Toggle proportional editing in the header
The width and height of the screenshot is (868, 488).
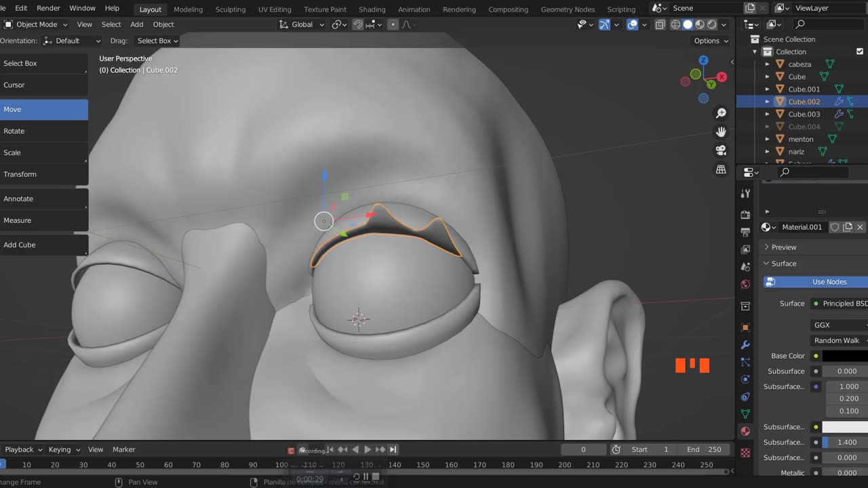click(393, 24)
